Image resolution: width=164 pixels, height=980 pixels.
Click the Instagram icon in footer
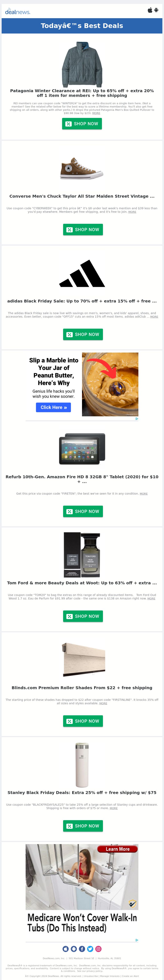coord(98,949)
